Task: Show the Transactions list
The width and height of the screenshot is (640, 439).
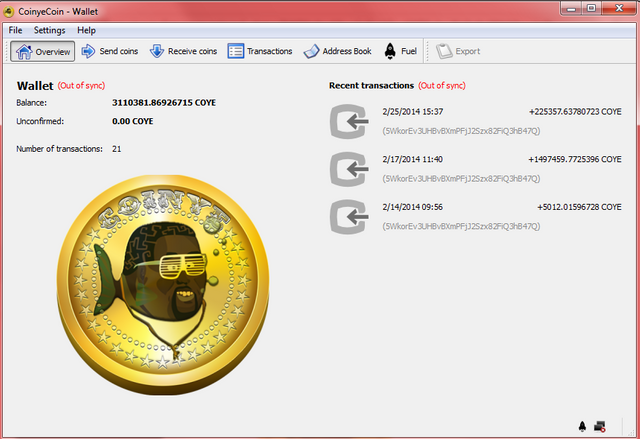Action: [x=260, y=51]
